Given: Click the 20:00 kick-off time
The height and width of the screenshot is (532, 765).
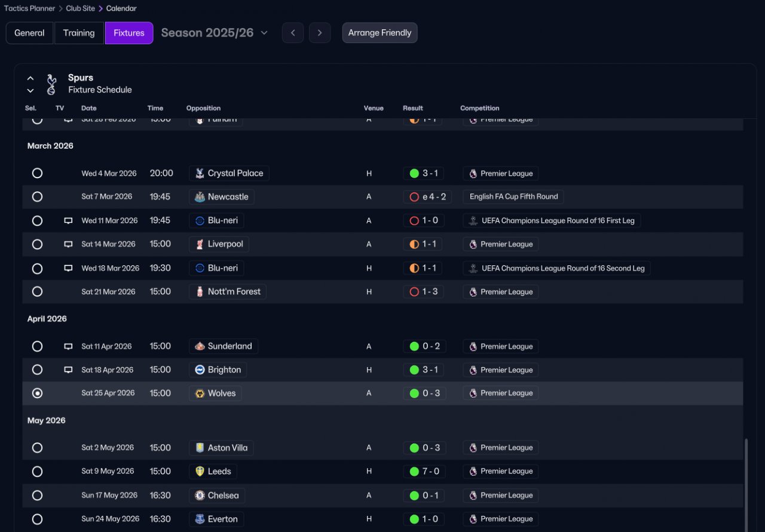Looking at the screenshot, I should click(x=161, y=173).
